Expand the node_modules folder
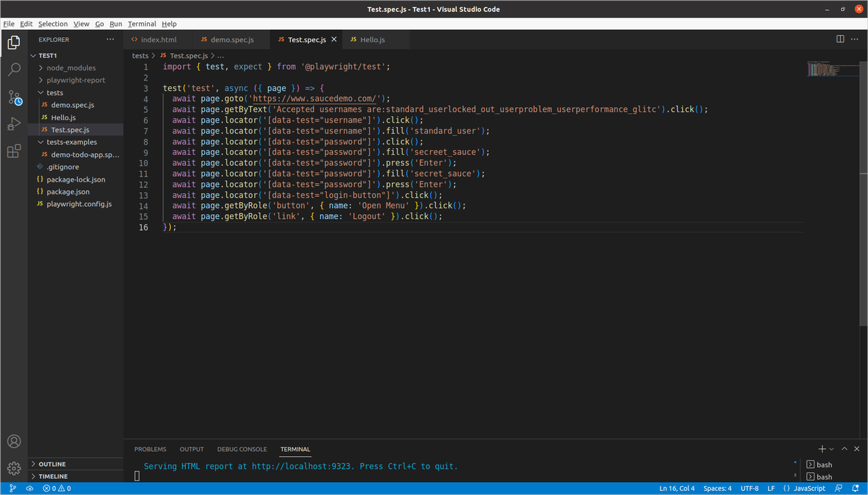The image size is (868, 495). coord(76,68)
